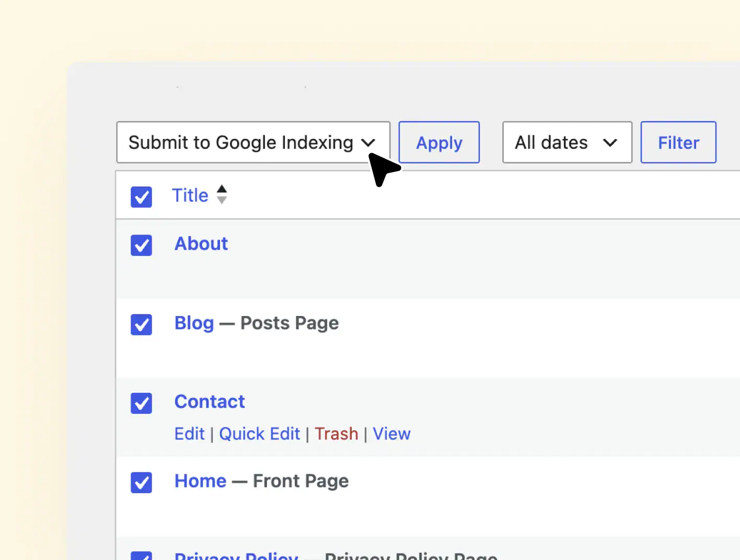Click the Apply button
Image resolution: width=740 pixels, height=560 pixels.
[439, 142]
